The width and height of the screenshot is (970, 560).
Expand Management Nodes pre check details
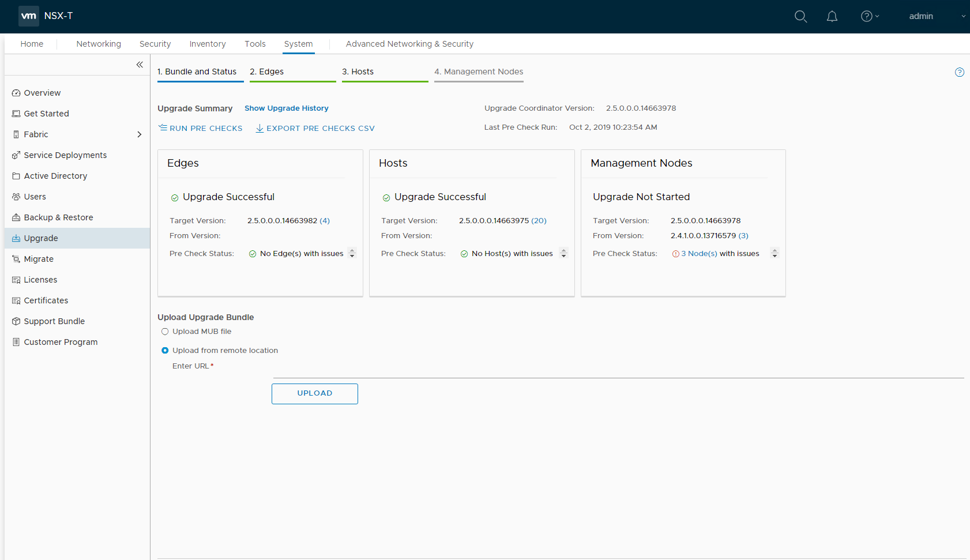coord(775,253)
